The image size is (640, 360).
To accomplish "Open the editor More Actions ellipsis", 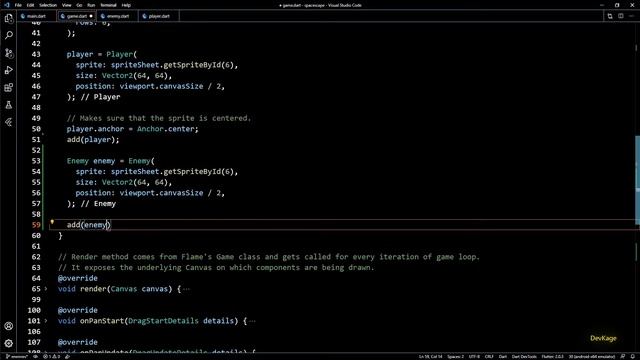I will [631, 16].
